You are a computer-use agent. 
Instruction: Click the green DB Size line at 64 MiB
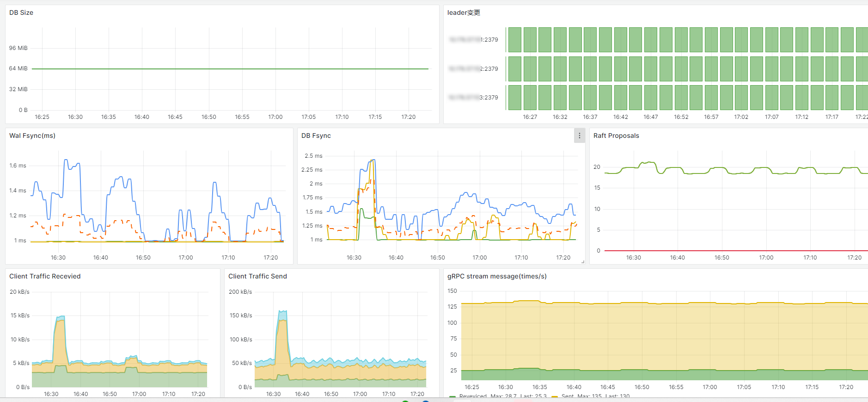pos(230,69)
